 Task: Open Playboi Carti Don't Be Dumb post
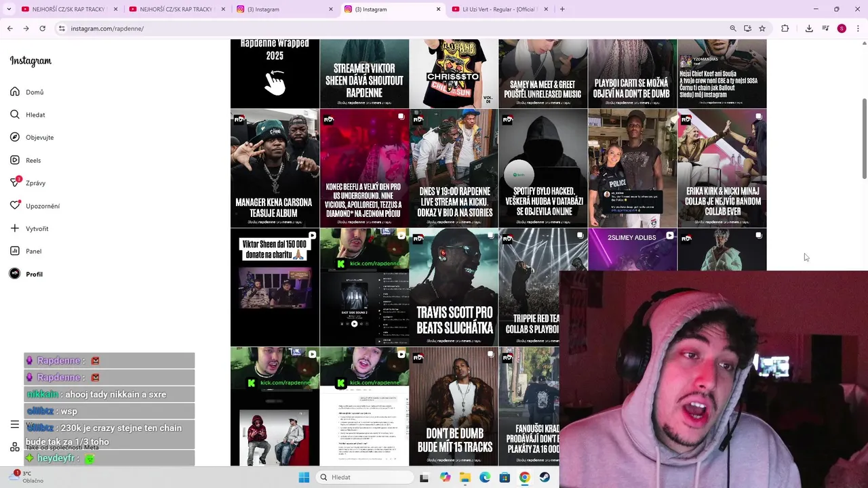pyautogui.click(x=632, y=74)
